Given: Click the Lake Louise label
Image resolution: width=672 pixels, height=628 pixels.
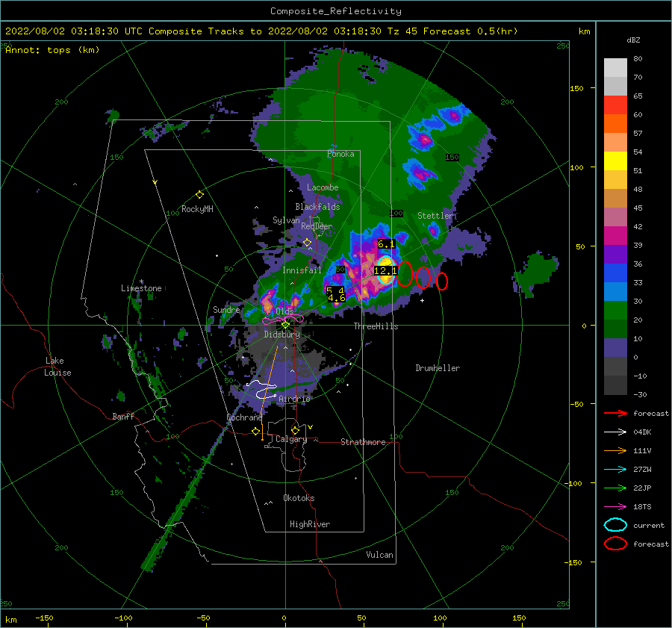Looking at the screenshot, I should point(57,367).
